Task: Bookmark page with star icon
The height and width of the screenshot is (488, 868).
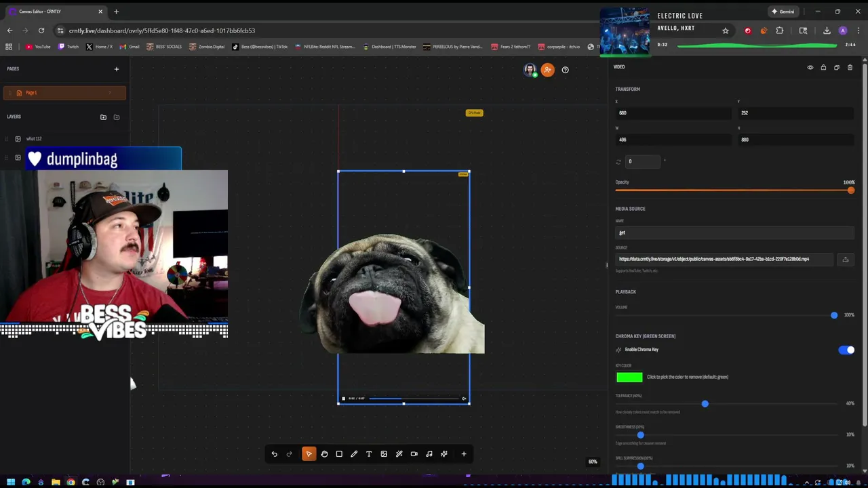Action: tap(726, 30)
